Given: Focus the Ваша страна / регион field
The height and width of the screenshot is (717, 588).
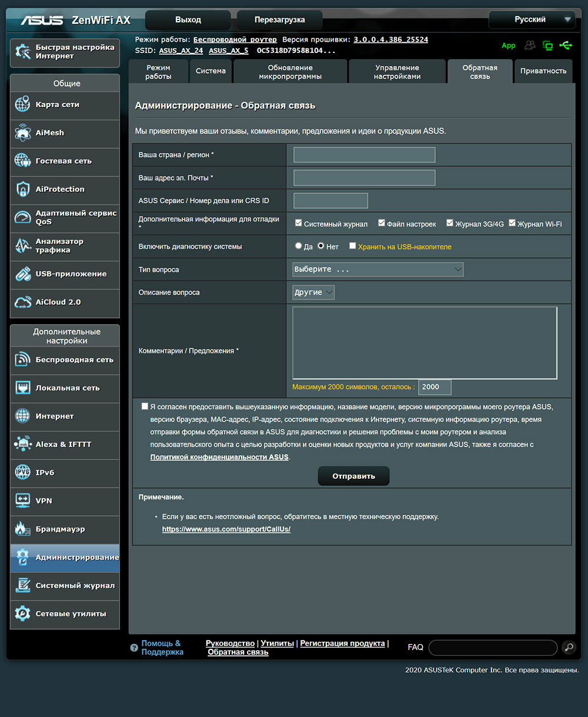Looking at the screenshot, I should (x=364, y=155).
